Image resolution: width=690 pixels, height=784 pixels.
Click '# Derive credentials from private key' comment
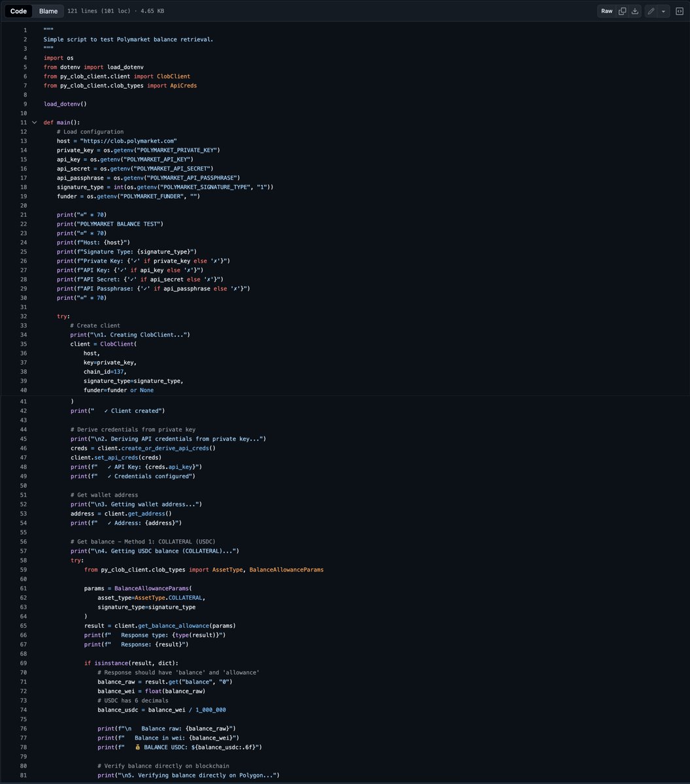pyautogui.click(x=133, y=429)
